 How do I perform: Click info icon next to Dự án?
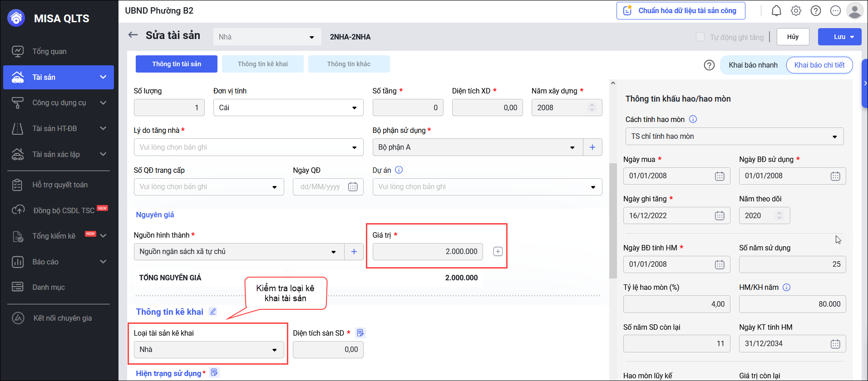coord(399,170)
